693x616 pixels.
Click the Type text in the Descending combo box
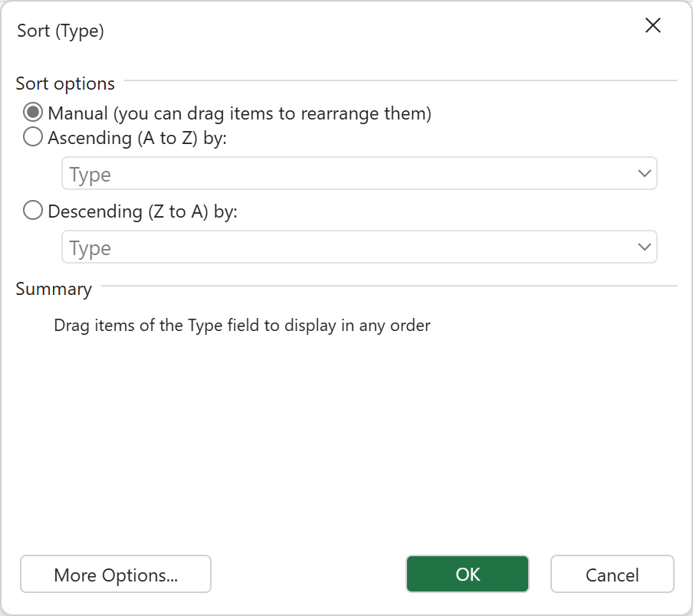[90, 248]
